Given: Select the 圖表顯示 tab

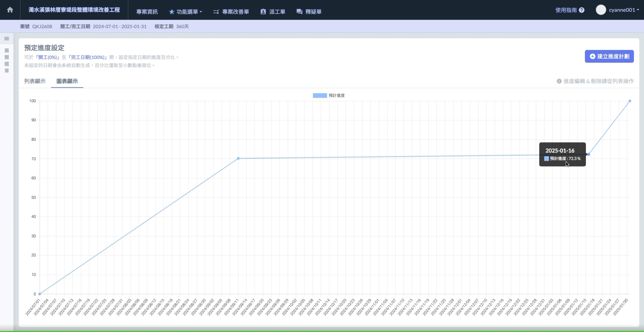Looking at the screenshot, I should pyautogui.click(x=67, y=81).
